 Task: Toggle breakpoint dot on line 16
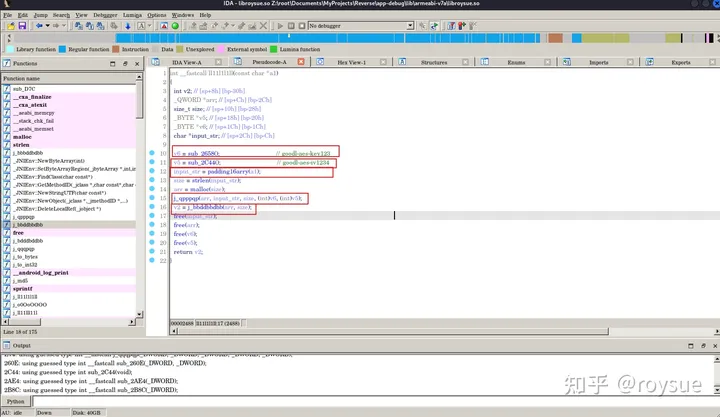152,207
